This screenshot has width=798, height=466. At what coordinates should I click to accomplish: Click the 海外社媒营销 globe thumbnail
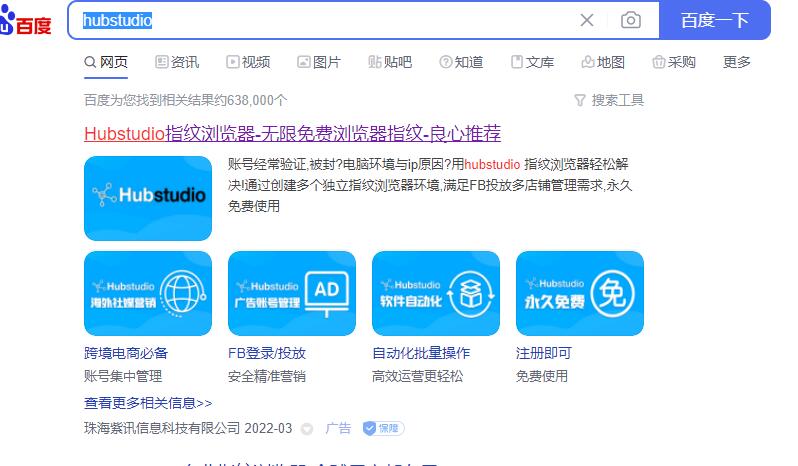tap(148, 294)
